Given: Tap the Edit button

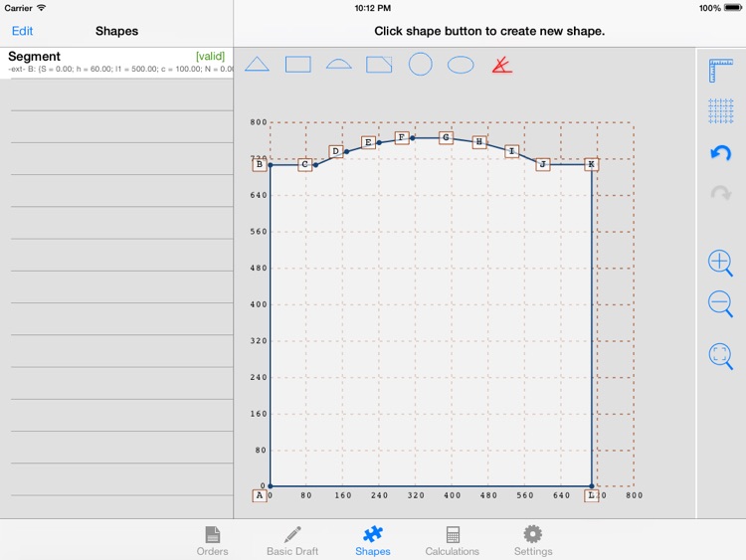Looking at the screenshot, I should (x=22, y=31).
